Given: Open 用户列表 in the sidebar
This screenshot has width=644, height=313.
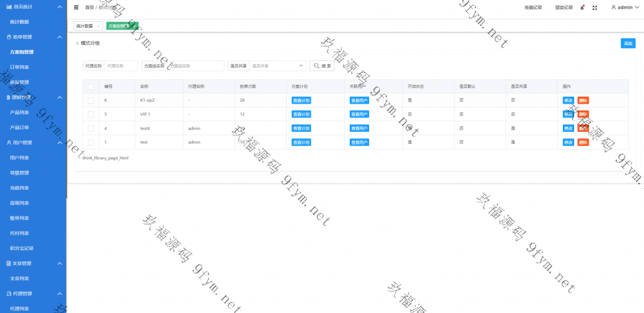Looking at the screenshot, I should coord(19,158).
